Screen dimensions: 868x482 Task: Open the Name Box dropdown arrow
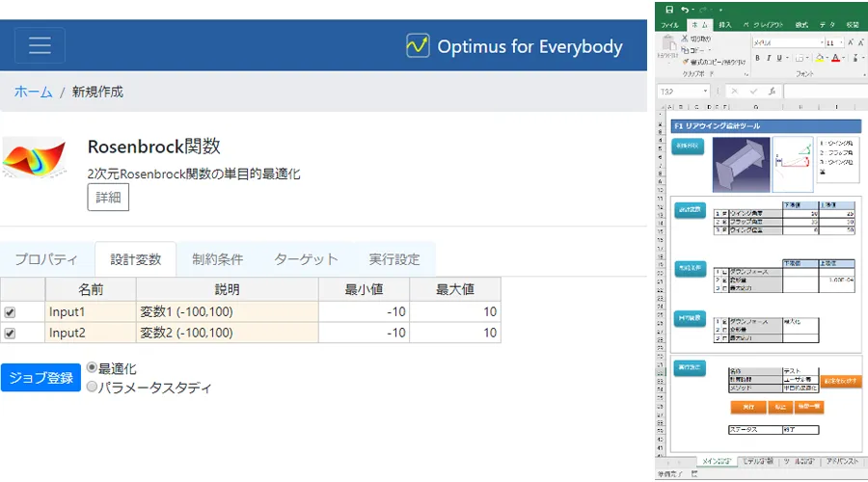pyautogui.click(x=705, y=92)
